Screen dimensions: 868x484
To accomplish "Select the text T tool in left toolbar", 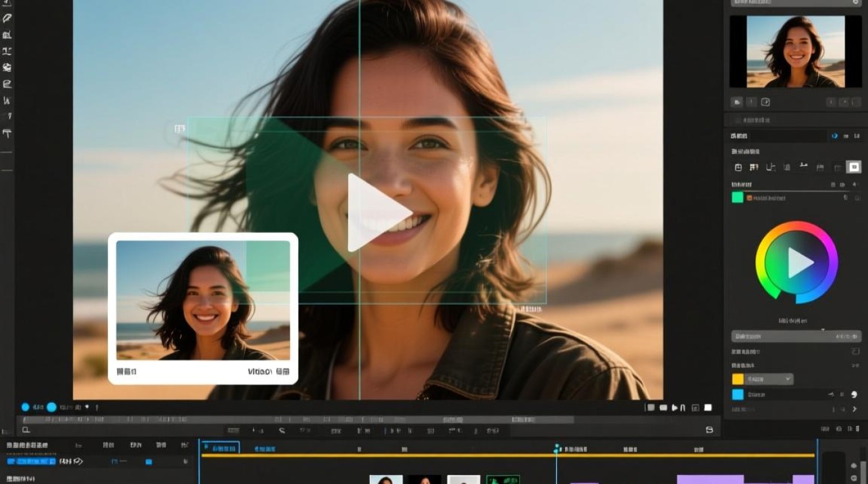I will click(7, 134).
